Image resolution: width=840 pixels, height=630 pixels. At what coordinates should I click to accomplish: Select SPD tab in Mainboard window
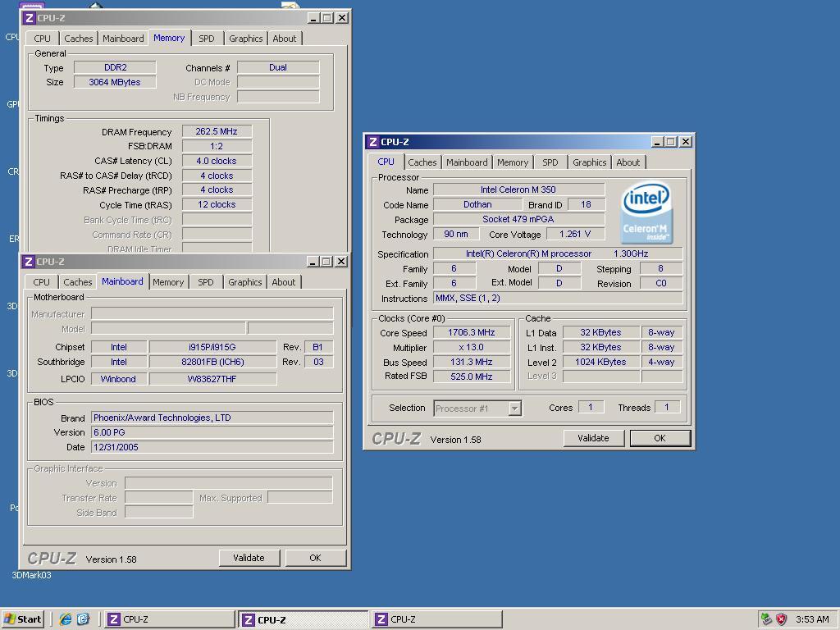206,282
